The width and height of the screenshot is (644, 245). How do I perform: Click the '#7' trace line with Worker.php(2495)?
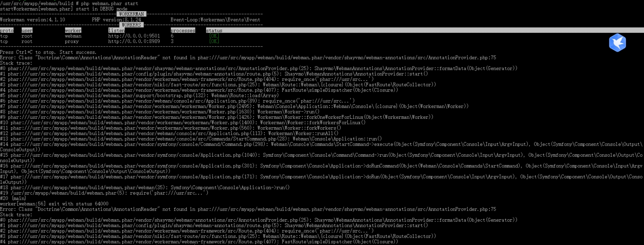[x=234, y=106]
